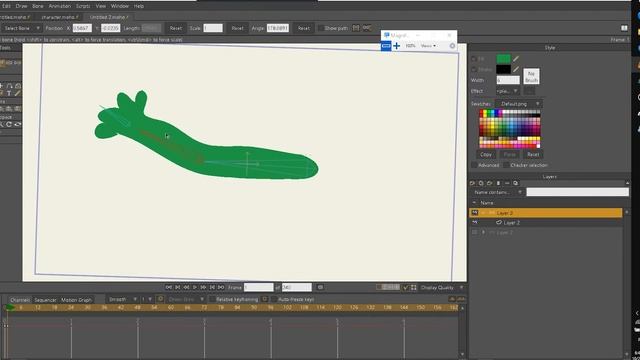
Task: Click the layer name search field
Action: pyautogui.click(x=577, y=192)
